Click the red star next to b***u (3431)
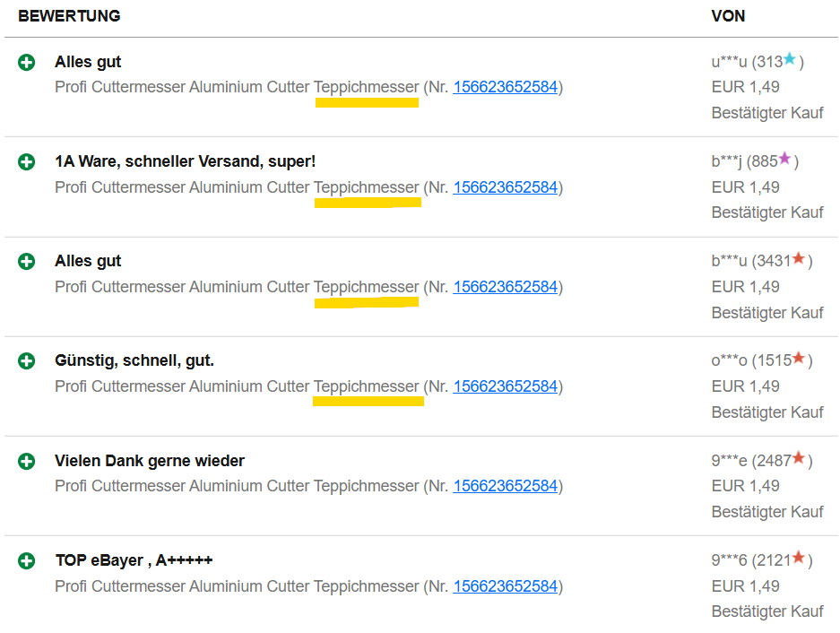The height and width of the screenshot is (633, 840). (x=798, y=259)
